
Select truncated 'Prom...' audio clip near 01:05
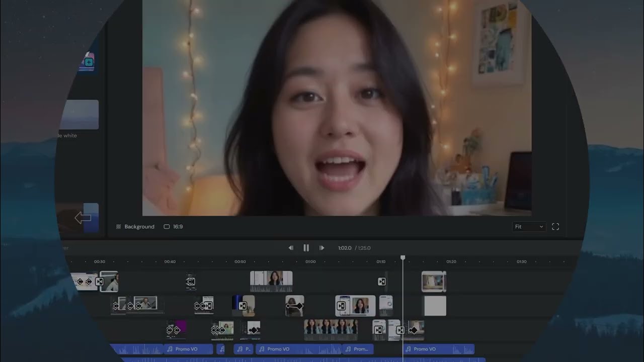(358, 349)
